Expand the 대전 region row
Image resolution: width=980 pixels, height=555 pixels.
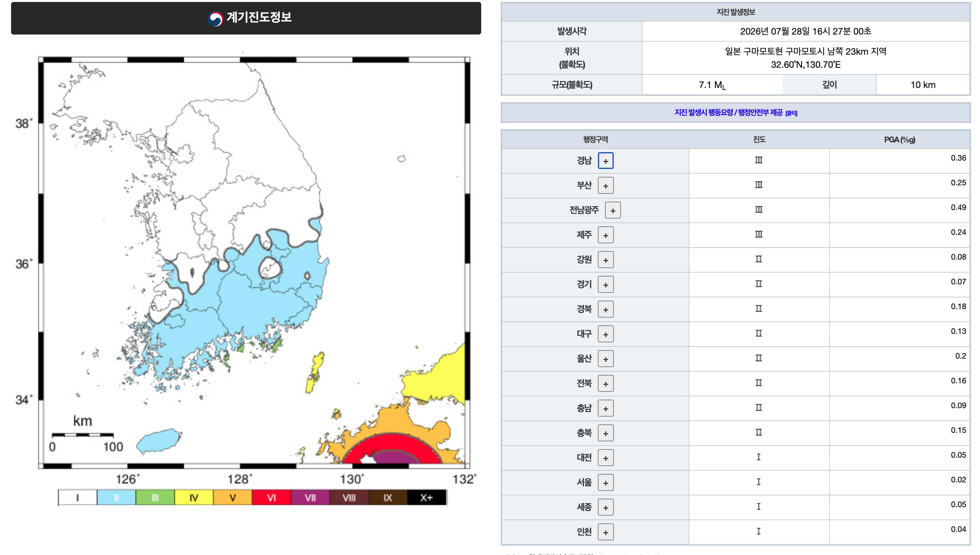(605, 458)
